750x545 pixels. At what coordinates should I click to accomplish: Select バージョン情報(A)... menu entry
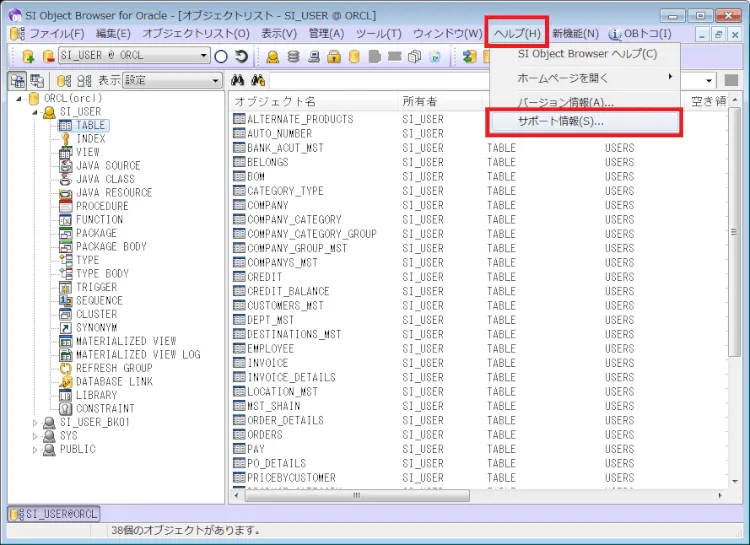584,102
